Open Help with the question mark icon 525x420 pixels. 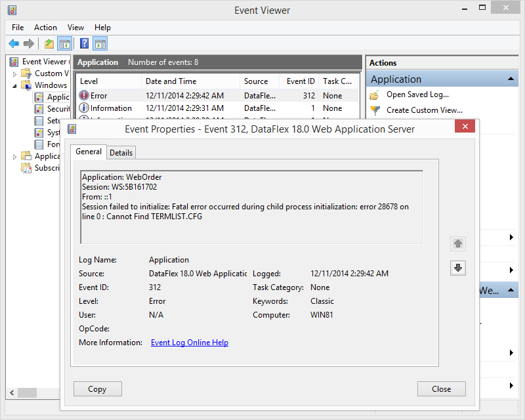coord(85,43)
